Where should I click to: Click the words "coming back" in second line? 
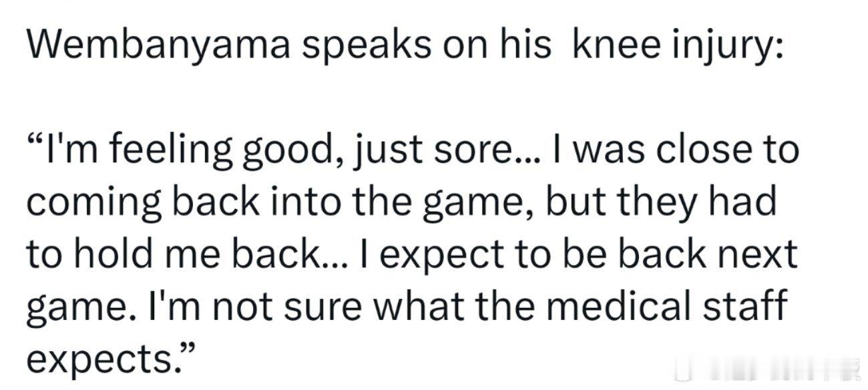point(134,202)
